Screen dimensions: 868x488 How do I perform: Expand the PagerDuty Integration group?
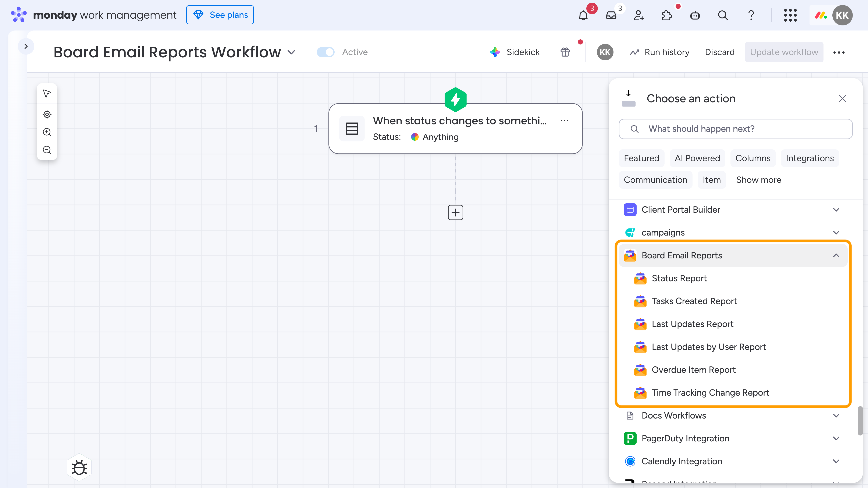[836, 438]
